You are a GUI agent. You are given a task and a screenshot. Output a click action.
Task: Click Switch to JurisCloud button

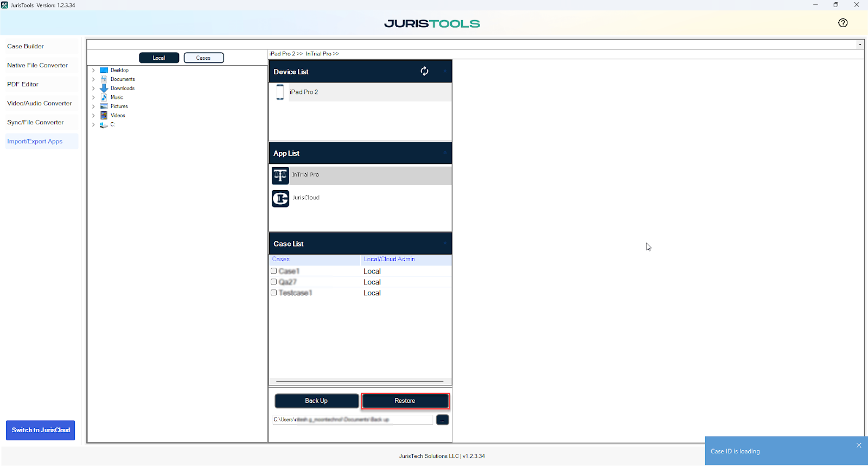pyautogui.click(x=41, y=430)
